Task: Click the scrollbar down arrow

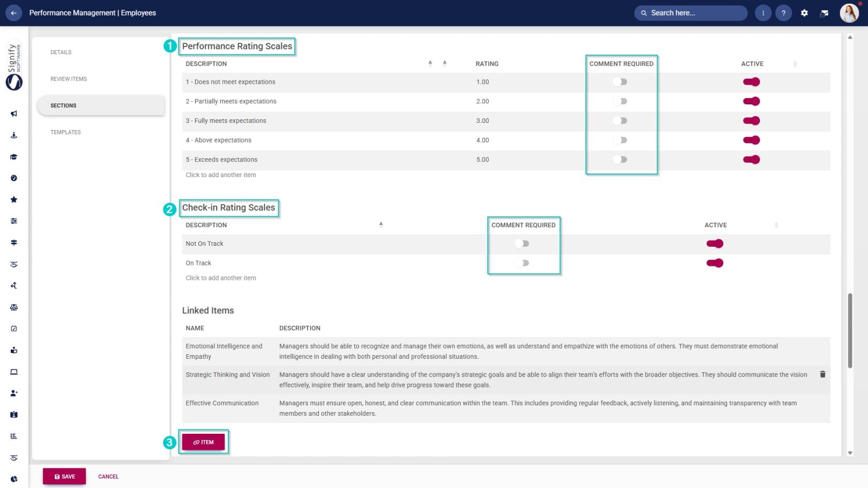Action: click(850, 453)
